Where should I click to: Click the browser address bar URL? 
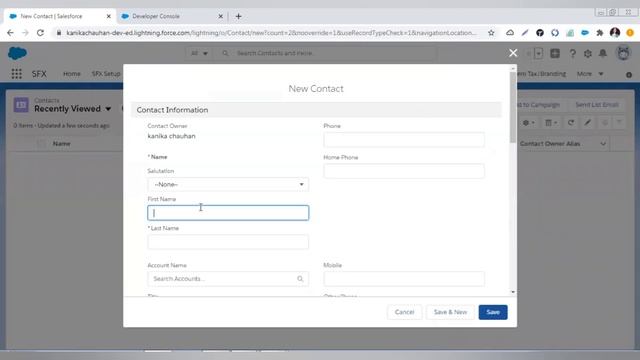271,33
